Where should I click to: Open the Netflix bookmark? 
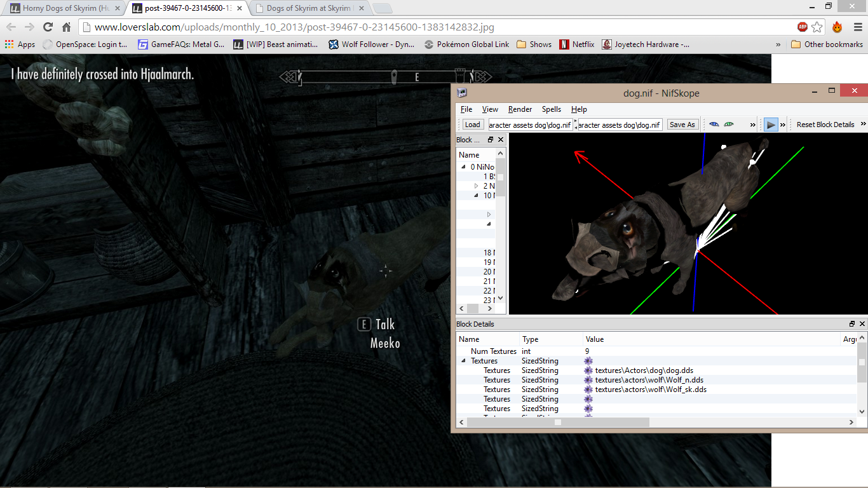(x=577, y=44)
